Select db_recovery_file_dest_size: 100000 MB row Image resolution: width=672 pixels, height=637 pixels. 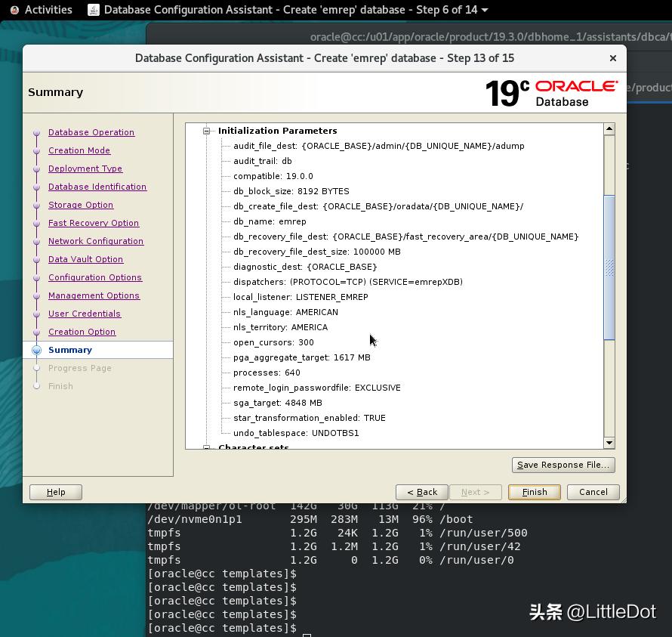pyautogui.click(x=316, y=252)
